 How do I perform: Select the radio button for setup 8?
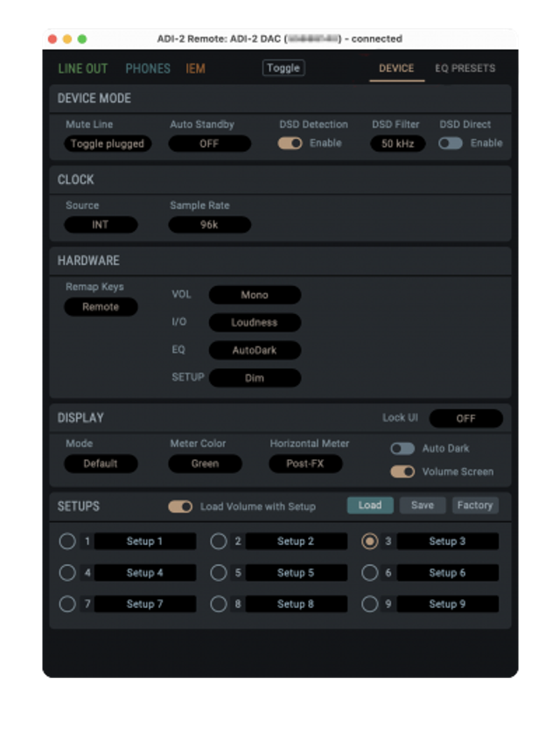coord(218,604)
